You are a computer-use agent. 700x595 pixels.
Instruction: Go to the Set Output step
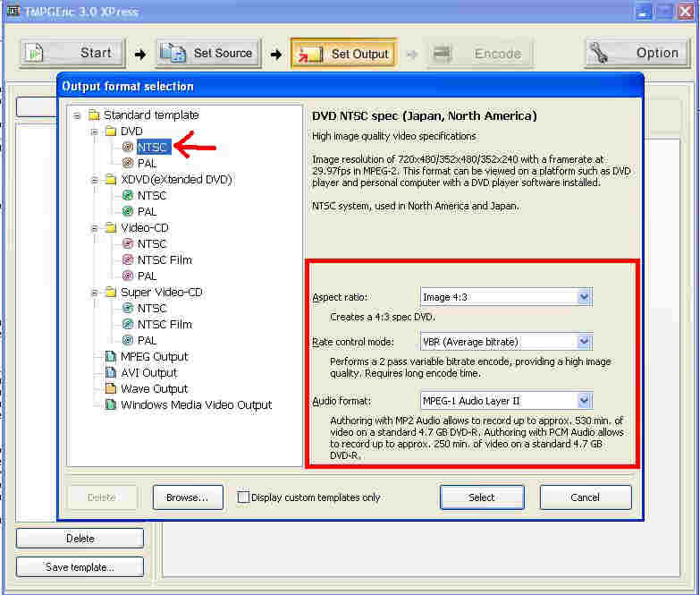(344, 54)
